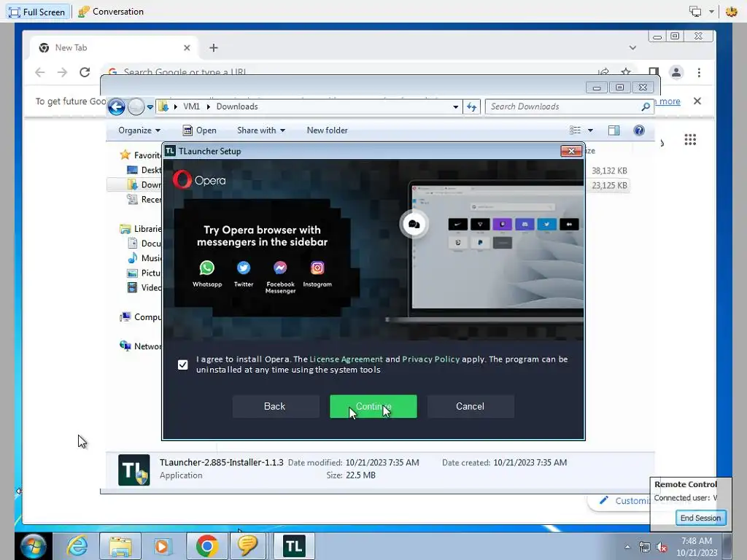Launch Internet Explorer from taskbar

point(77,545)
